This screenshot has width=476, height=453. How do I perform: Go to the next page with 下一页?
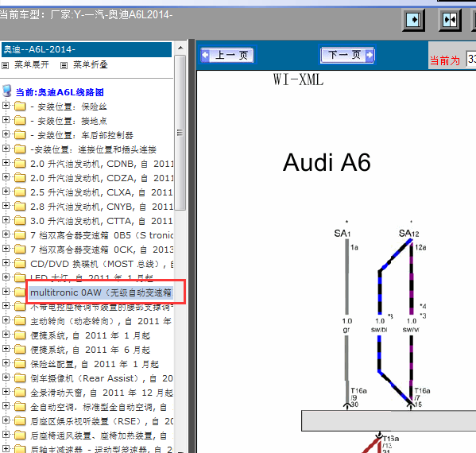point(347,55)
